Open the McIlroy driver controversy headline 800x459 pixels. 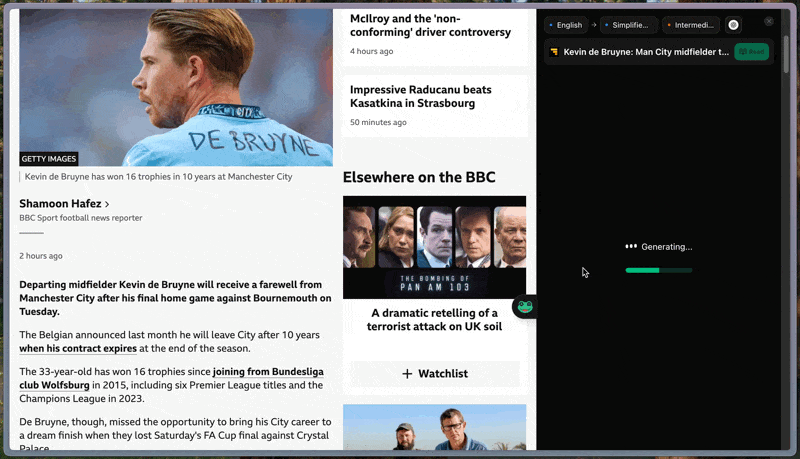(x=430, y=25)
